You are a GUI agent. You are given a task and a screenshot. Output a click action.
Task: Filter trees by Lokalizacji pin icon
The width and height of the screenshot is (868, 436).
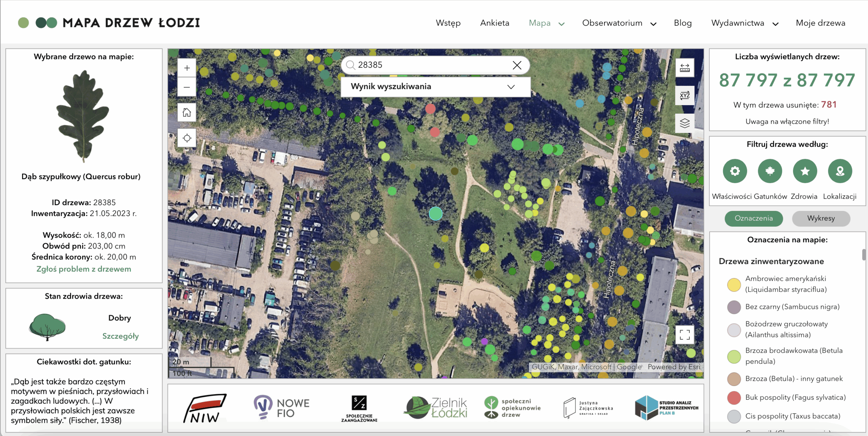(840, 171)
